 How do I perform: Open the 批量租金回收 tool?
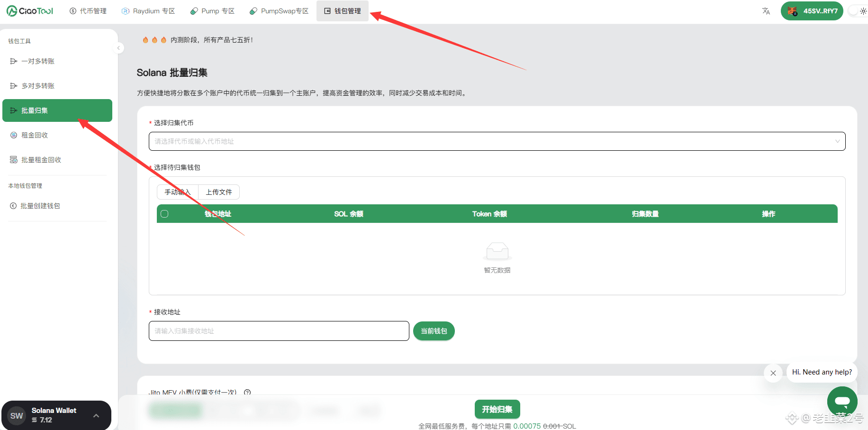click(41, 160)
